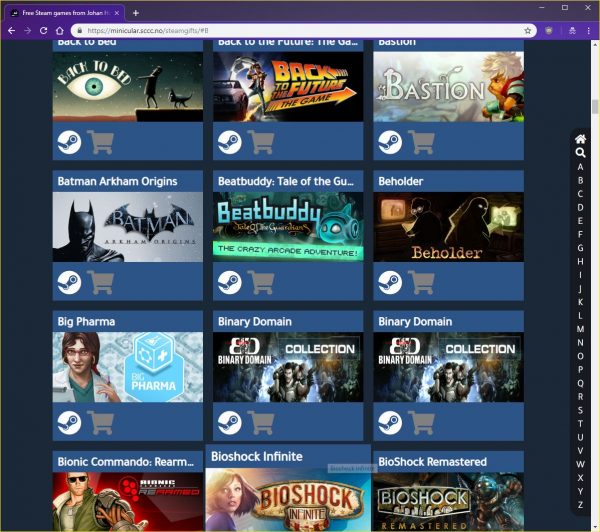Click the Steam icon under Back to Bed
Screen dimensions: 600x532
(69, 142)
